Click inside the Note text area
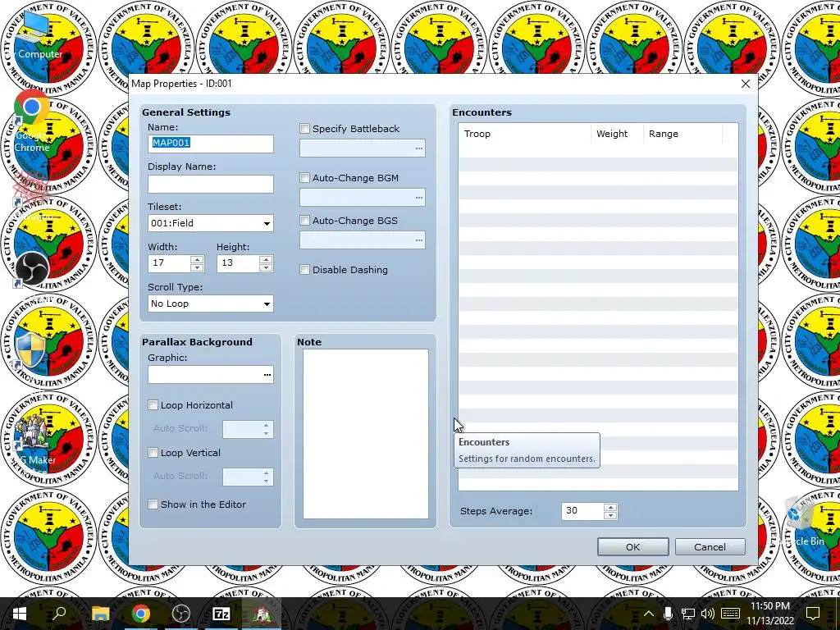 366,434
